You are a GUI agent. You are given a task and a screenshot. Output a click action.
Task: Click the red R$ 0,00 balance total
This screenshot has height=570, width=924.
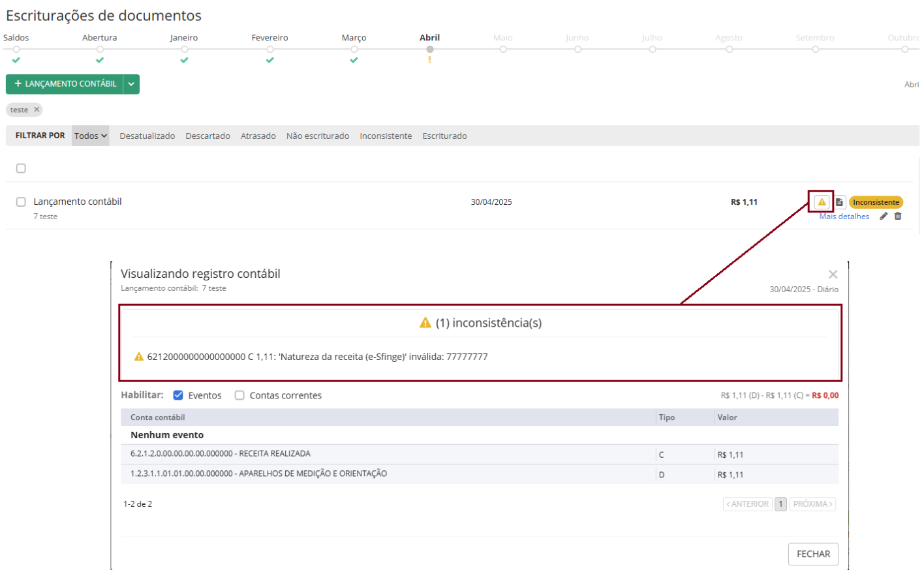825,395
